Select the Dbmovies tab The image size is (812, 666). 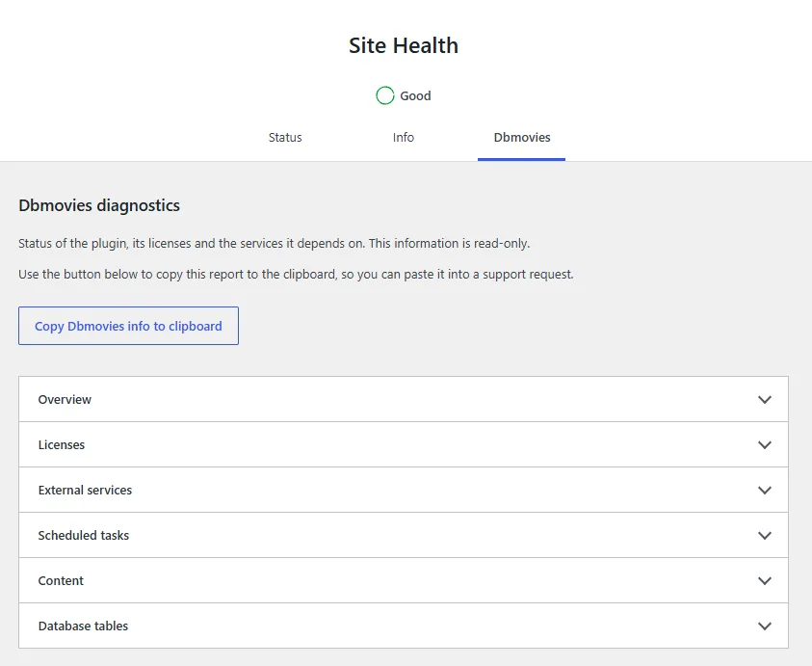(x=521, y=138)
